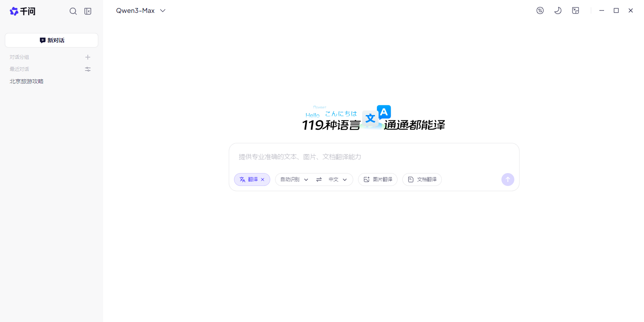Click the Qianwen logo in the sidebar
644x322 pixels.
(x=22, y=11)
